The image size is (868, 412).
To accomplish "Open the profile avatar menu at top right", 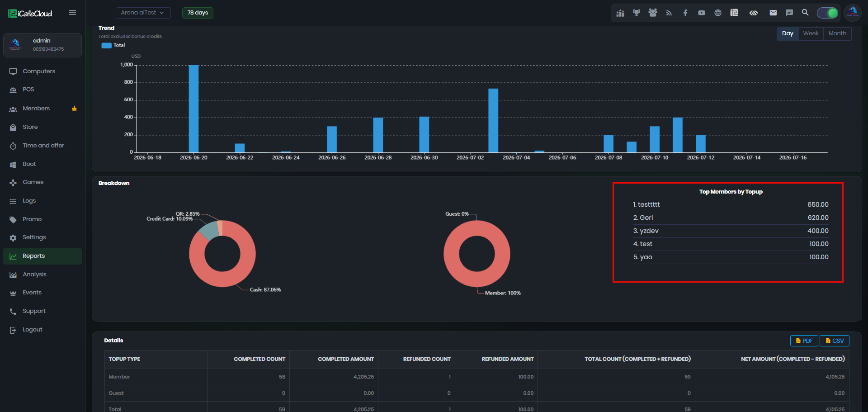I will [853, 13].
